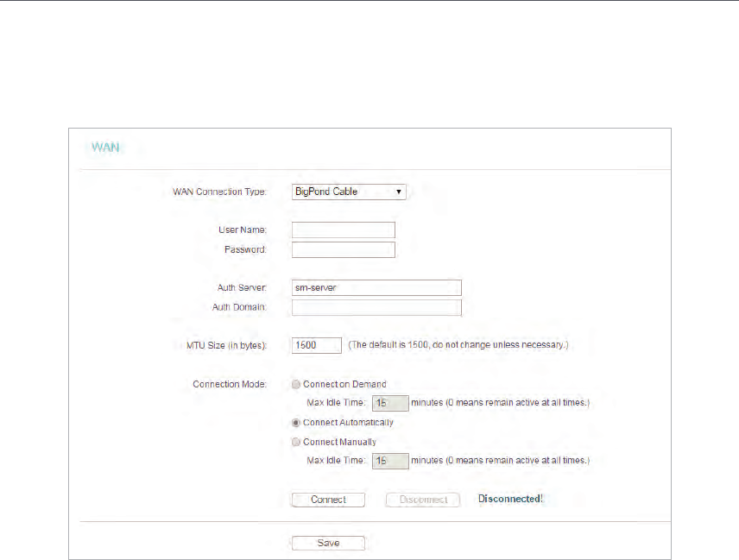The image size is (739, 560).
Task: Click Max Idle Time field under Connect on Demand
Action: point(390,403)
